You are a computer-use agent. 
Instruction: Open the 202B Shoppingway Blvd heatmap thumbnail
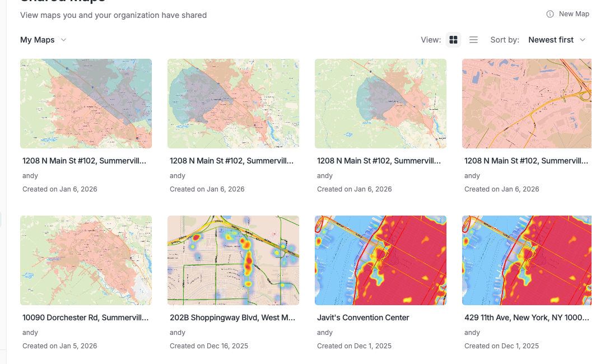pyautogui.click(x=233, y=260)
